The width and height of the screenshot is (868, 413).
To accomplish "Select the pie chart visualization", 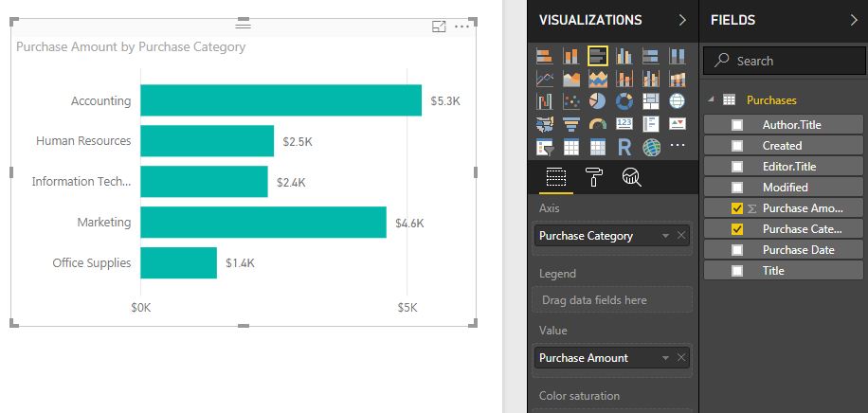I will [598, 101].
